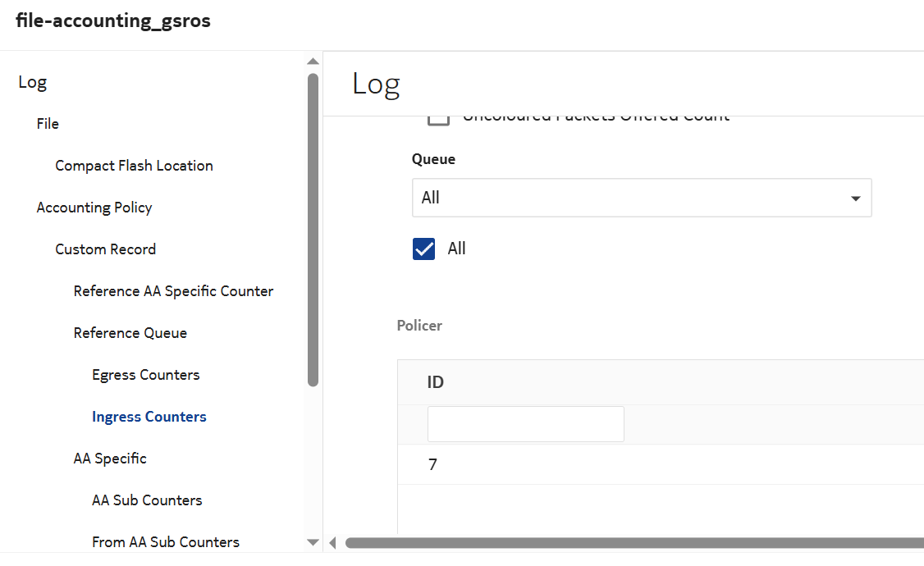924x566 pixels.
Task: Select Reference Queue in sidebar
Action: click(x=130, y=333)
